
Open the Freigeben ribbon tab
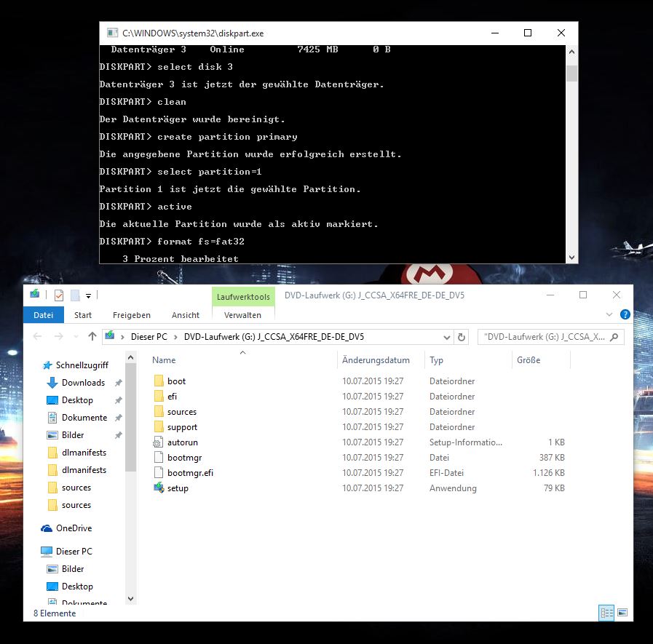(131, 314)
